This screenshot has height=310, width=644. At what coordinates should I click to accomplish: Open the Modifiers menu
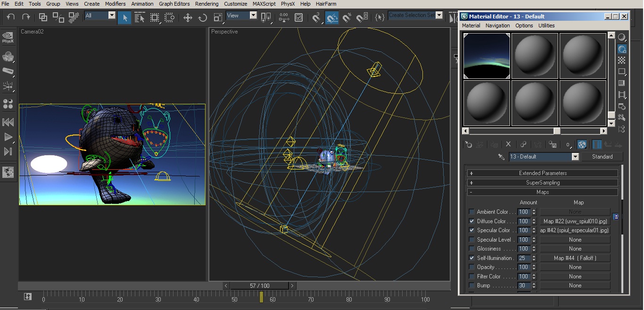[115, 4]
